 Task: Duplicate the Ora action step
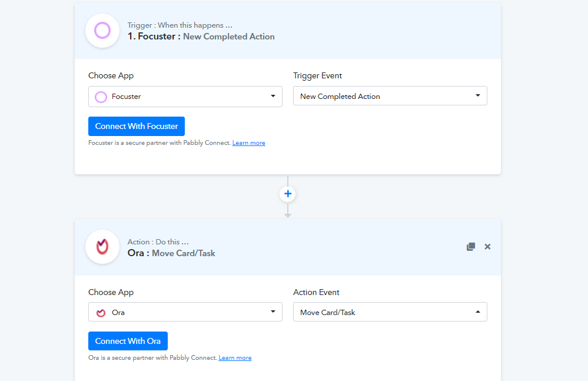(x=471, y=246)
